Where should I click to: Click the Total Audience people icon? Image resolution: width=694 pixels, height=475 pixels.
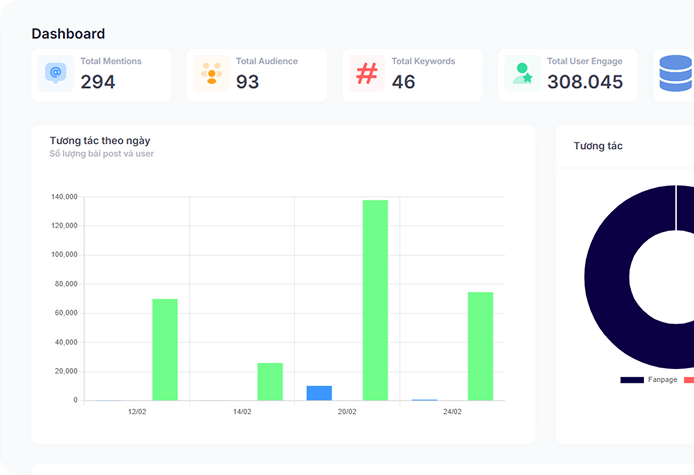(x=212, y=73)
